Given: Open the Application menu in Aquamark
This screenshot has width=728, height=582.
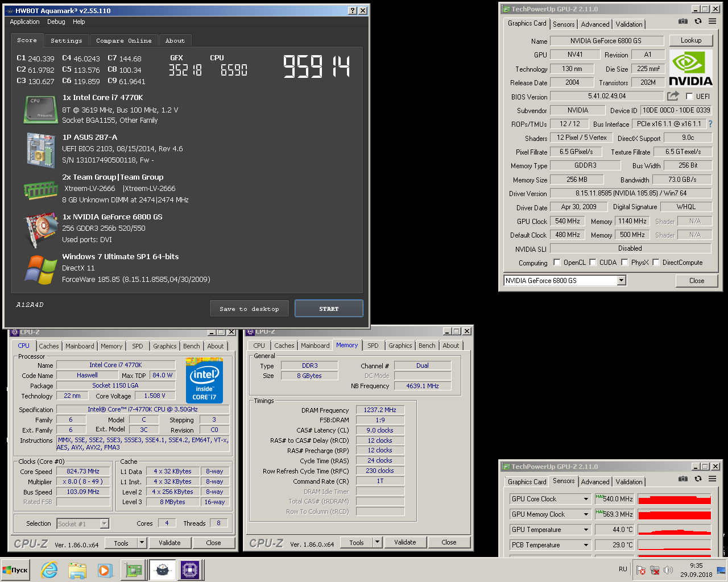Looking at the screenshot, I should point(24,22).
